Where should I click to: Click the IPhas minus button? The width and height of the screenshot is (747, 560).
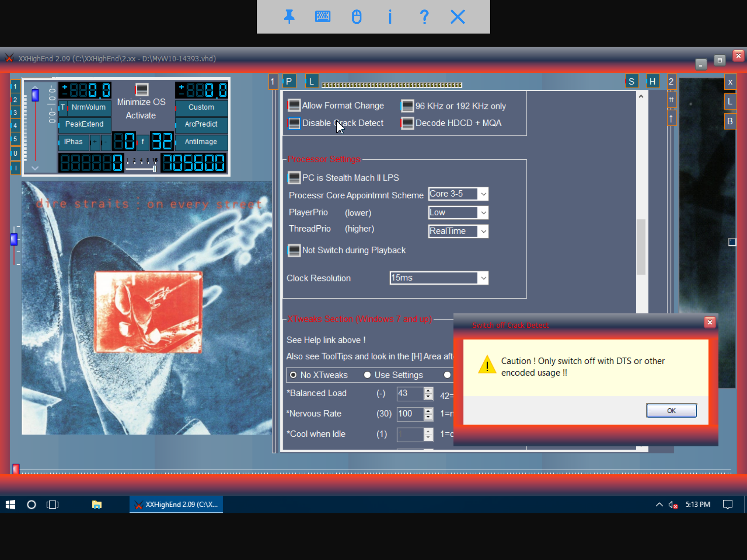point(106,142)
